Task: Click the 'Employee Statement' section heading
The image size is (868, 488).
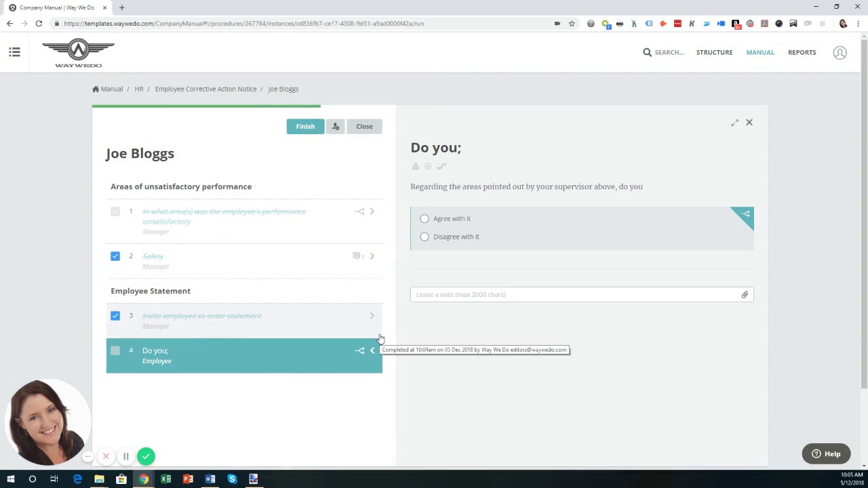Action: 151,291
